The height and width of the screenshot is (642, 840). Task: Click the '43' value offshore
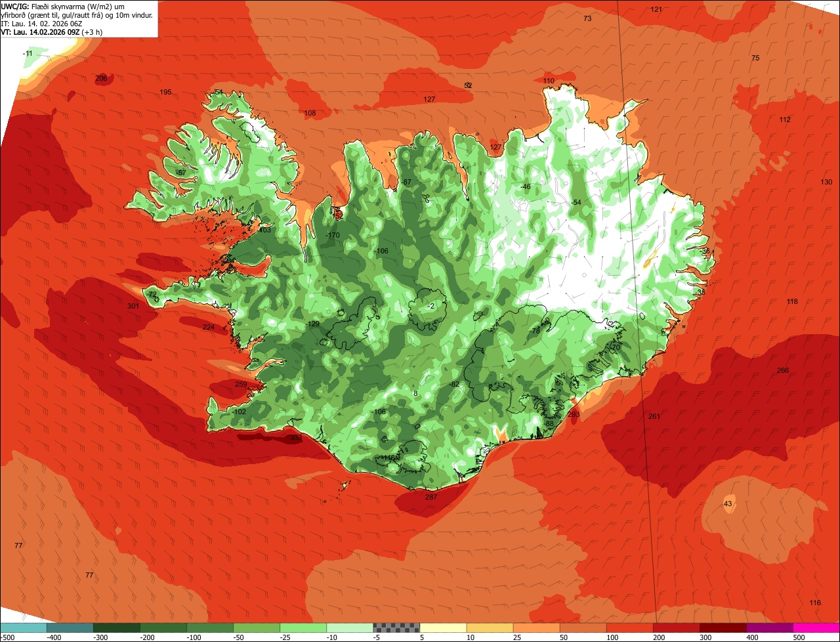click(x=728, y=503)
